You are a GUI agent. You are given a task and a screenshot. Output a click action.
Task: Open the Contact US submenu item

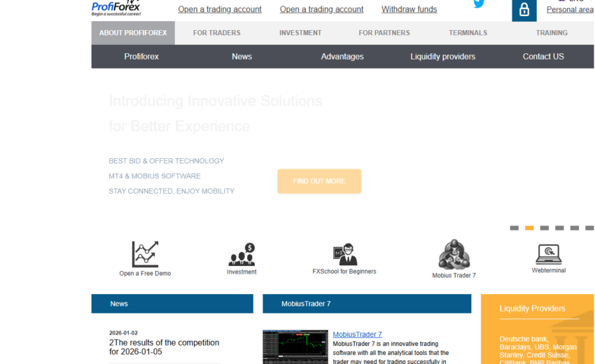(543, 57)
